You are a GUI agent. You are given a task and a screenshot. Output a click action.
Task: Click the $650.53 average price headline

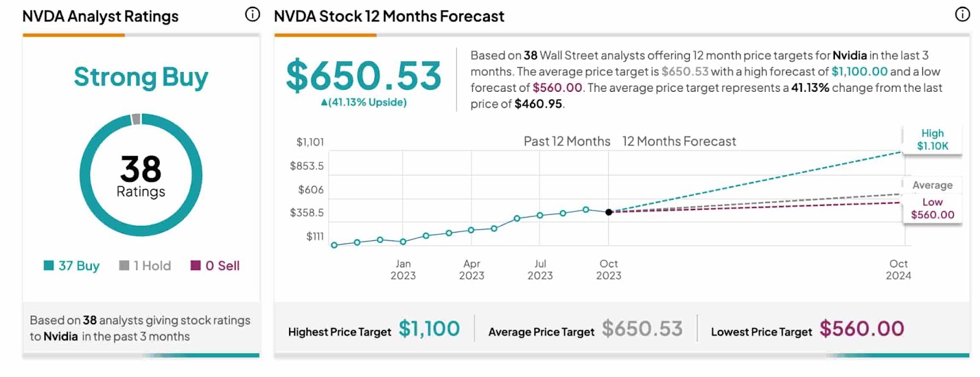pyautogui.click(x=364, y=76)
